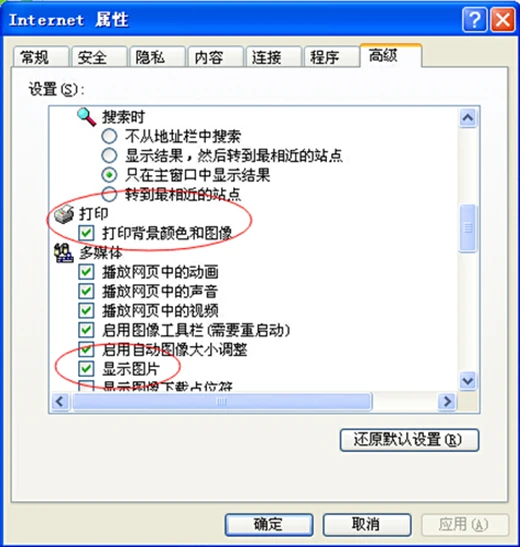
Task: Click the up arrow of the vertical scrollbar
Action: 468,119
